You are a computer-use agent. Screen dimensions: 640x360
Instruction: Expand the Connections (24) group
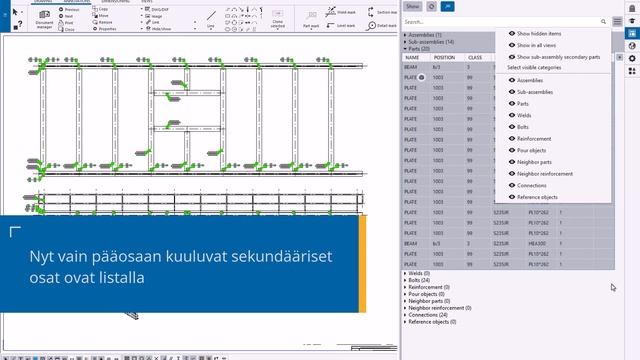tap(405, 315)
